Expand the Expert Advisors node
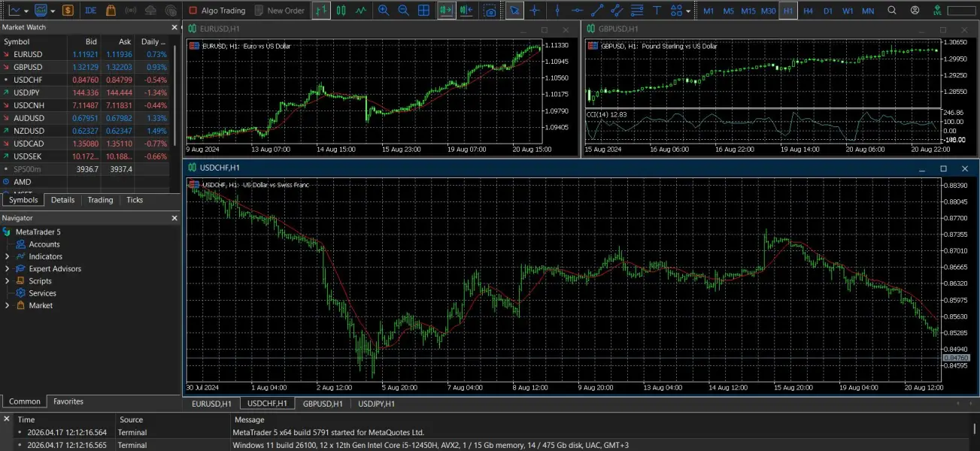 (x=8, y=268)
